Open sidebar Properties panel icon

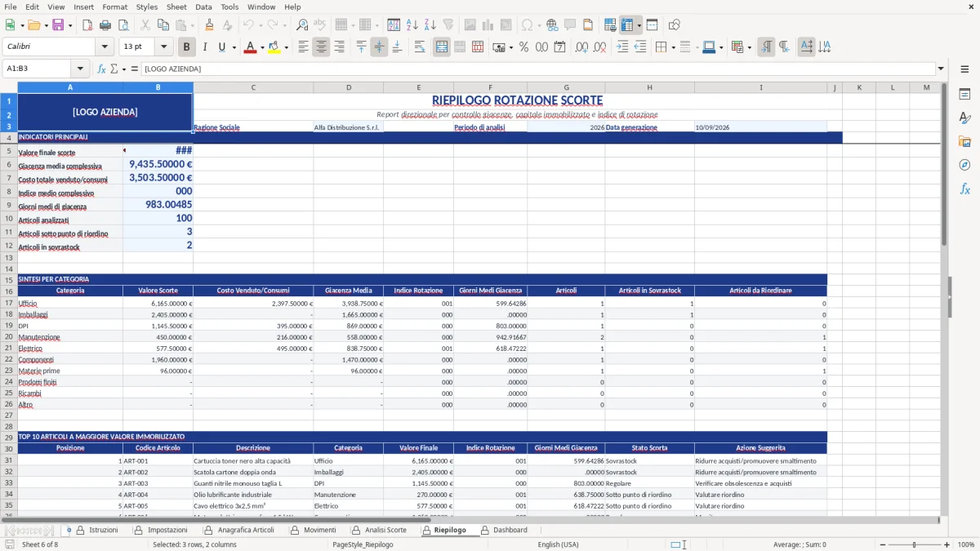(x=964, y=94)
